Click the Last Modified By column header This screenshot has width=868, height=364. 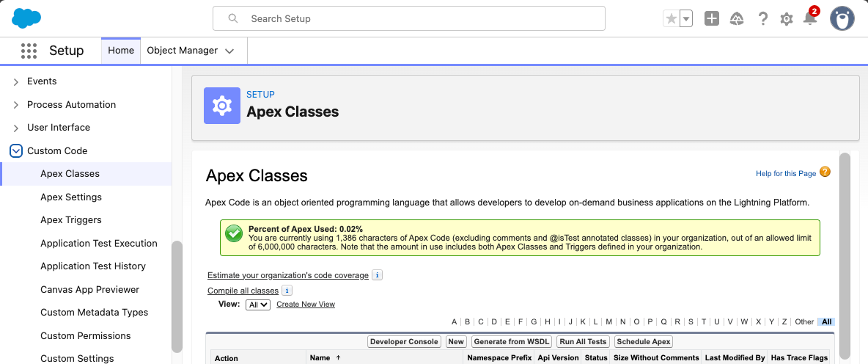point(735,358)
